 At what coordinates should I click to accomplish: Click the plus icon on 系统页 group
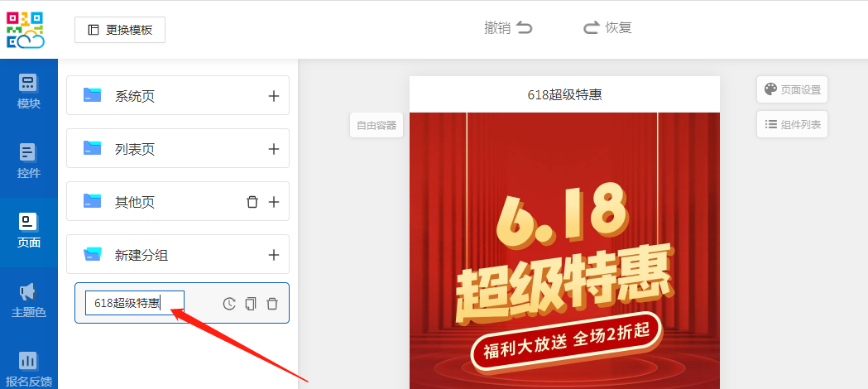[x=274, y=96]
